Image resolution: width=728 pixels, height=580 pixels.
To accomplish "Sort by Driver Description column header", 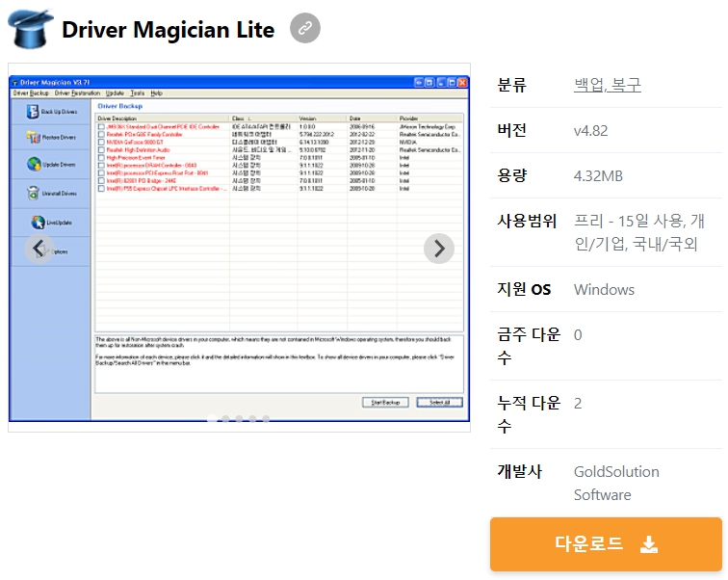I will (x=163, y=119).
